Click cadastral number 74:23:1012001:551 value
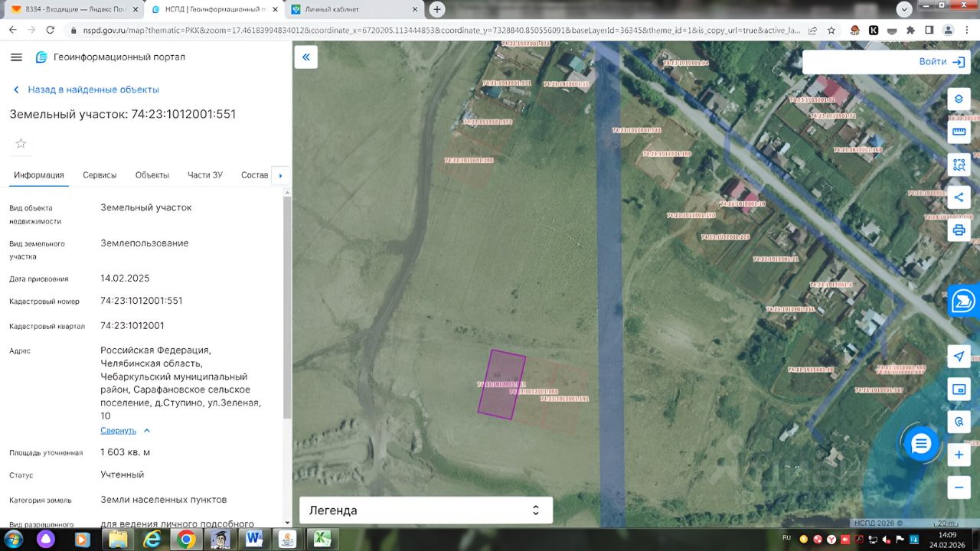Viewport: 980px width, 551px height. click(x=142, y=301)
